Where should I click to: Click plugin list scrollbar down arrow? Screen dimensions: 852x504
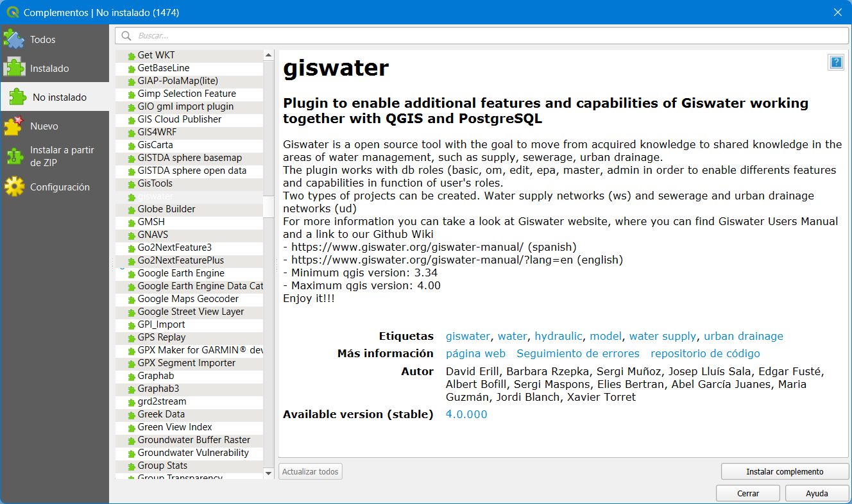coord(269,473)
